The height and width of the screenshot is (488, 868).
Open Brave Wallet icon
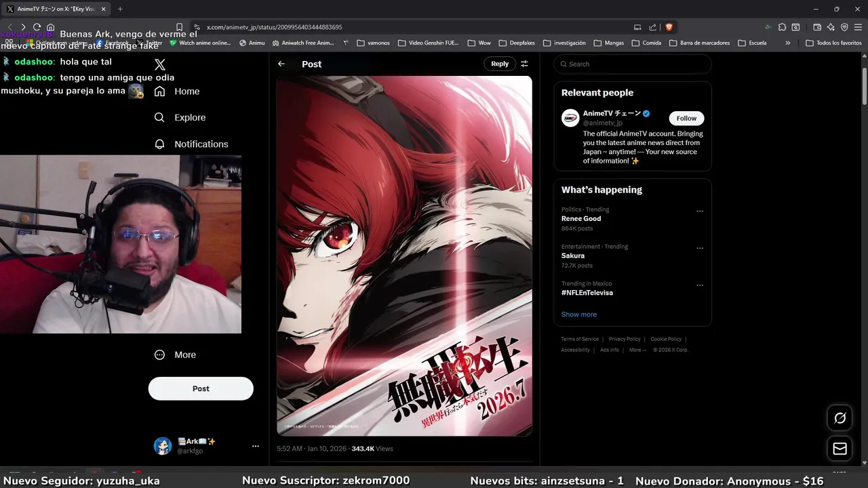(817, 27)
